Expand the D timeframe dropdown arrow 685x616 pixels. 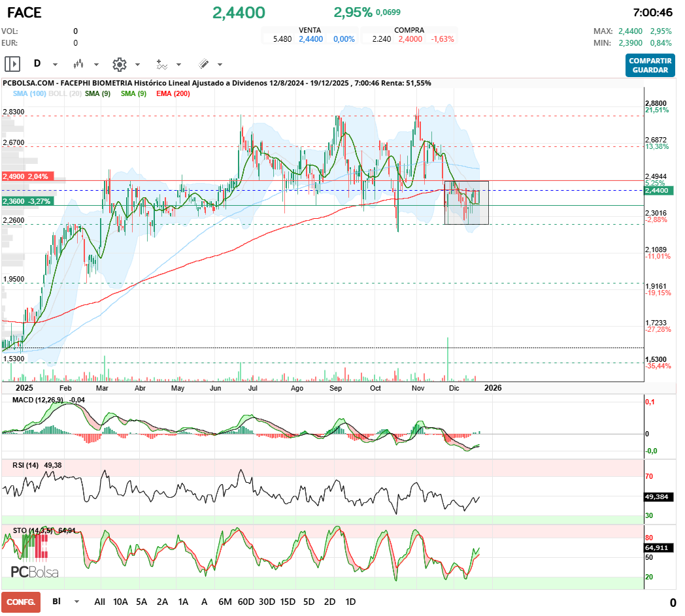point(55,65)
